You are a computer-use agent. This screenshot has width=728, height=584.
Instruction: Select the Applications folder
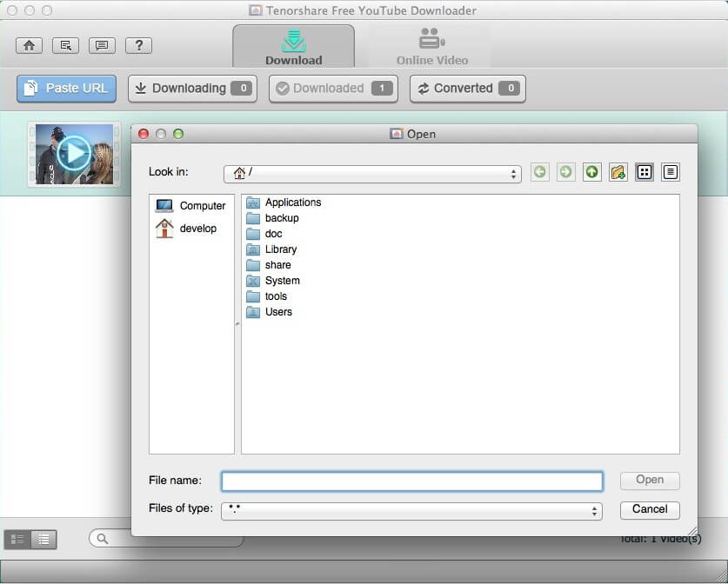pyautogui.click(x=284, y=202)
